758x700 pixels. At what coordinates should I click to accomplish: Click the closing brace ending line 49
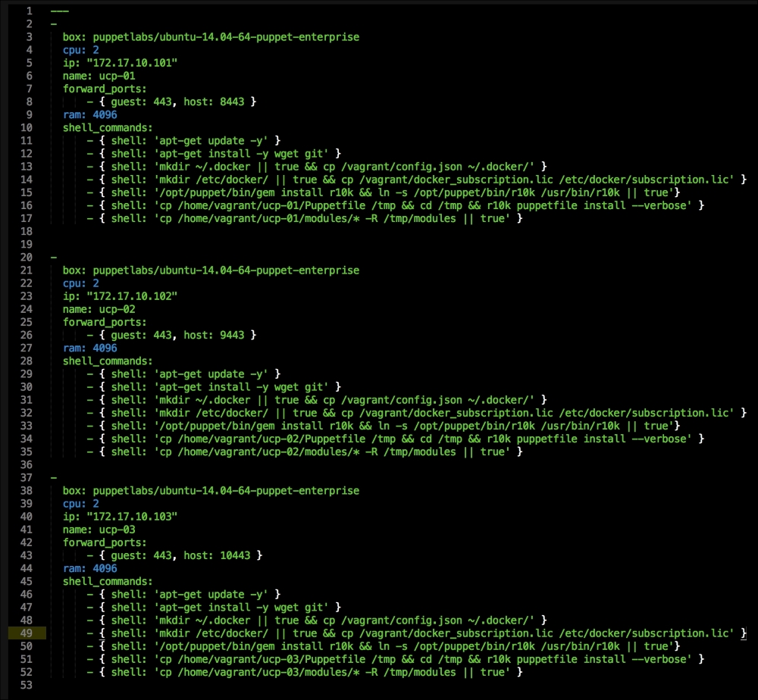click(744, 633)
